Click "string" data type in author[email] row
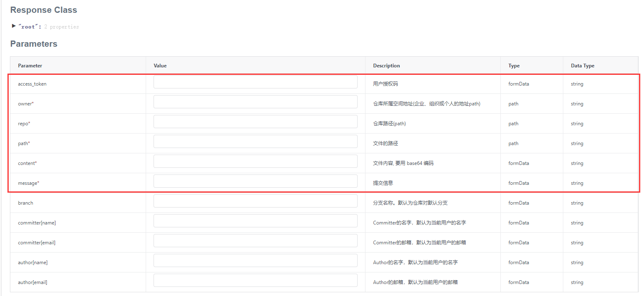The image size is (644, 296). [x=577, y=282]
